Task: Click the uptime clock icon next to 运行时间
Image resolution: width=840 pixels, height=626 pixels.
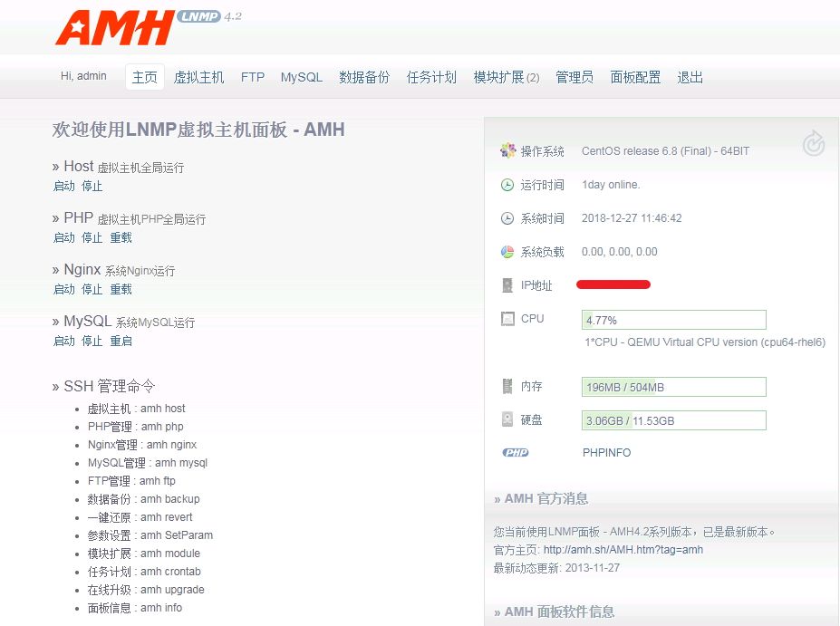Action: point(507,185)
